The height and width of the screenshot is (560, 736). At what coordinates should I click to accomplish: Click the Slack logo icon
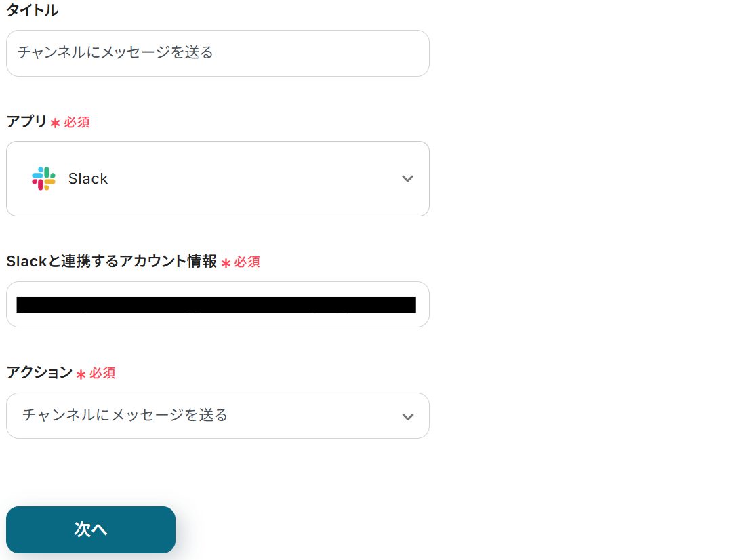click(43, 178)
